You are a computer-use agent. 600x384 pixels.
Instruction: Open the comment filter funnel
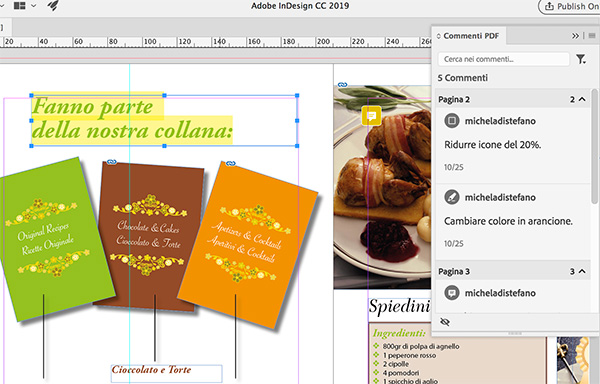(x=581, y=59)
